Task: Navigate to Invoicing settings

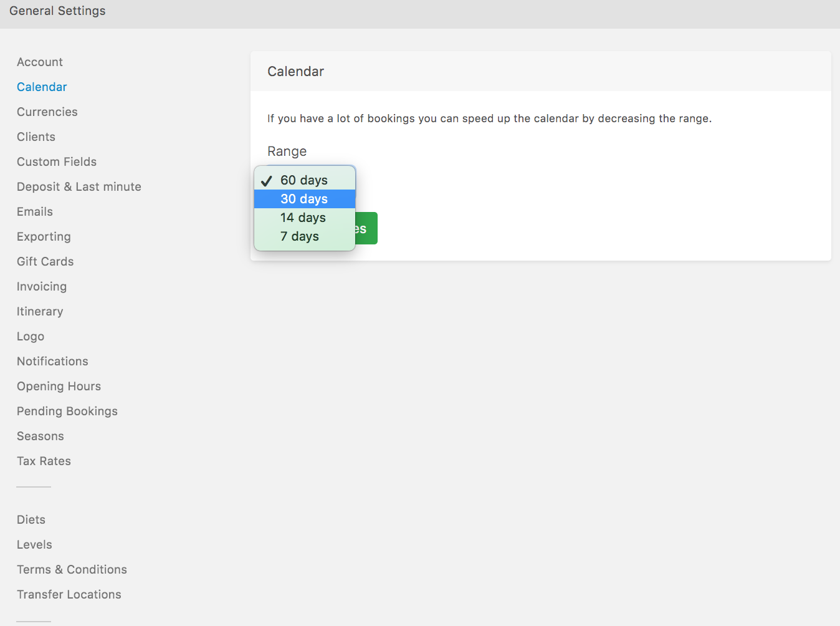Action: click(42, 286)
